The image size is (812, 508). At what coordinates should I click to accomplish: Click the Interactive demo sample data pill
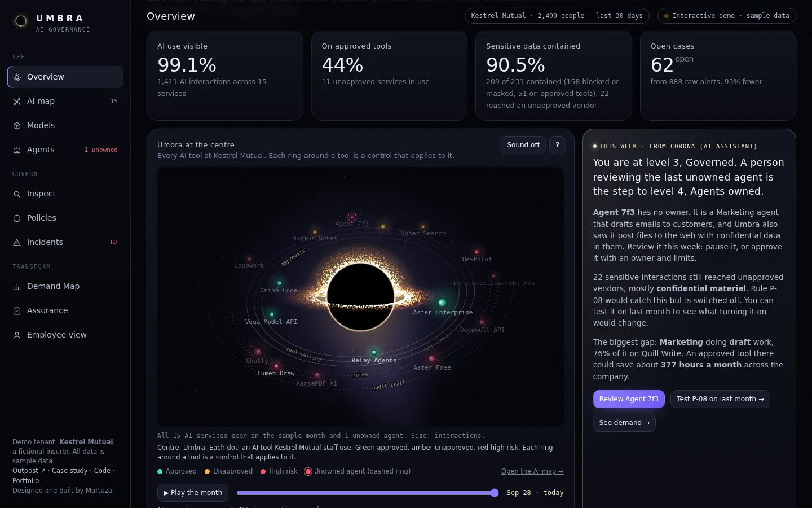[x=727, y=16]
